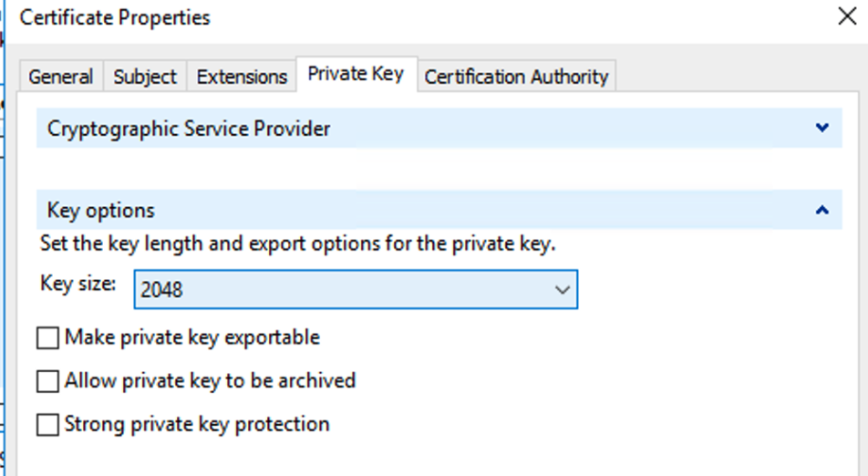The width and height of the screenshot is (868, 476).
Task: Click the Private Key tab
Action: point(356,74)
